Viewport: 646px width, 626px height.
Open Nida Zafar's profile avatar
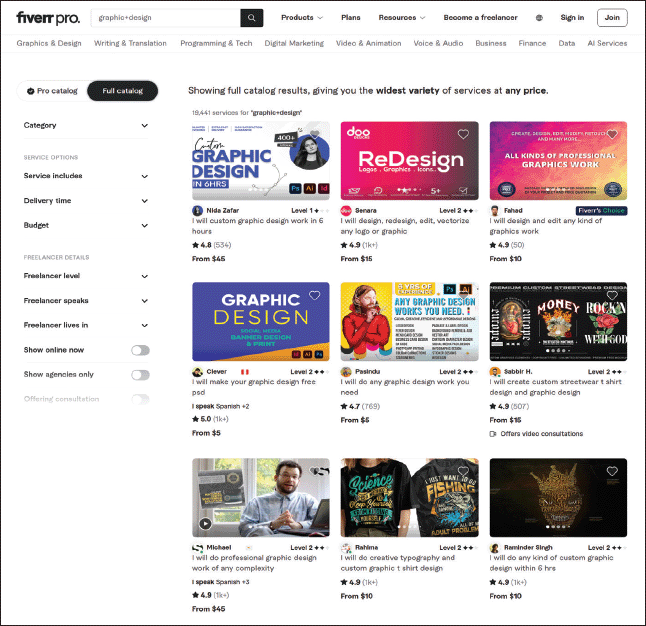(197, 211)
